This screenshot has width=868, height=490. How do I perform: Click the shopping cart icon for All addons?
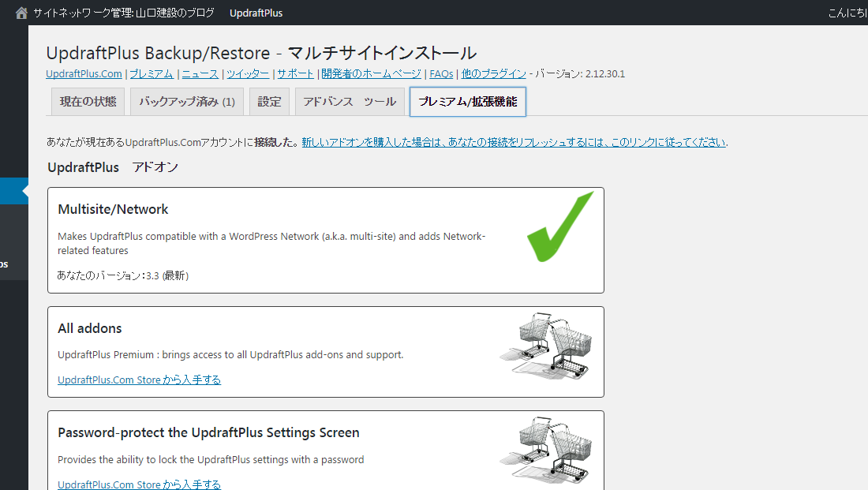[548, 345]
